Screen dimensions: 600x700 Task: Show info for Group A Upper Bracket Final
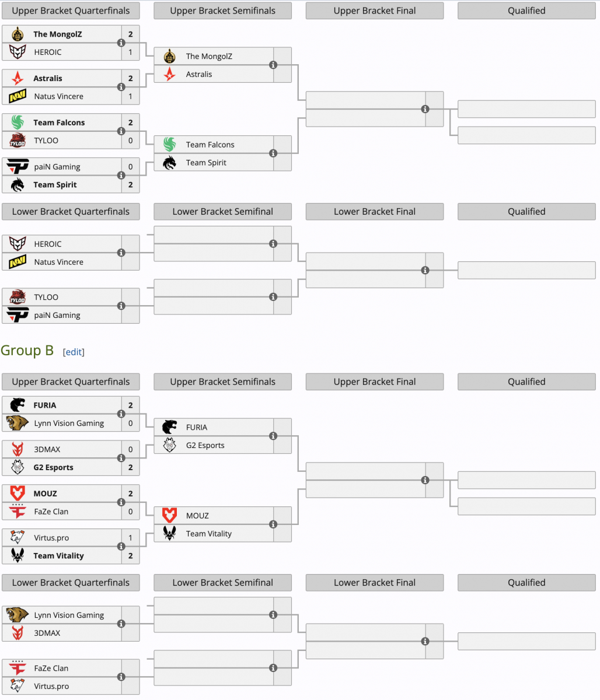click(x=425, y=109)
